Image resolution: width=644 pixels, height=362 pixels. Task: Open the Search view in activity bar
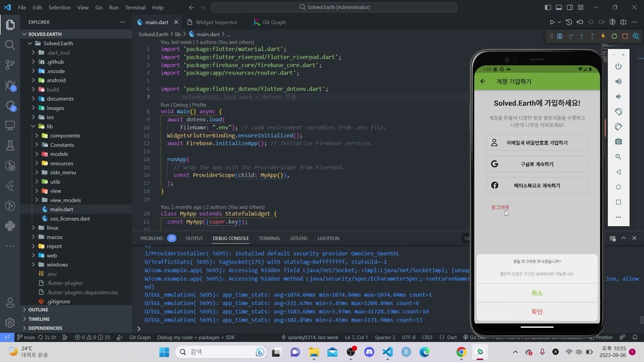[x=10, y=45]
